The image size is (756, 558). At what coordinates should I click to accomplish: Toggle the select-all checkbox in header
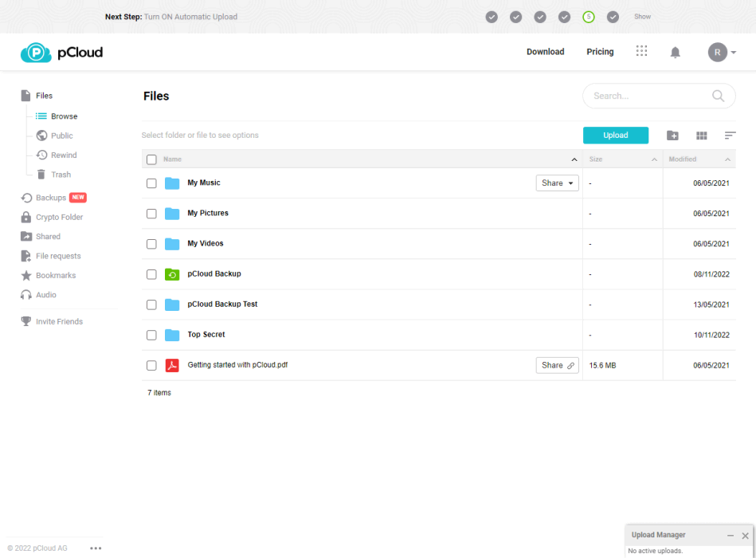[151, 159]
